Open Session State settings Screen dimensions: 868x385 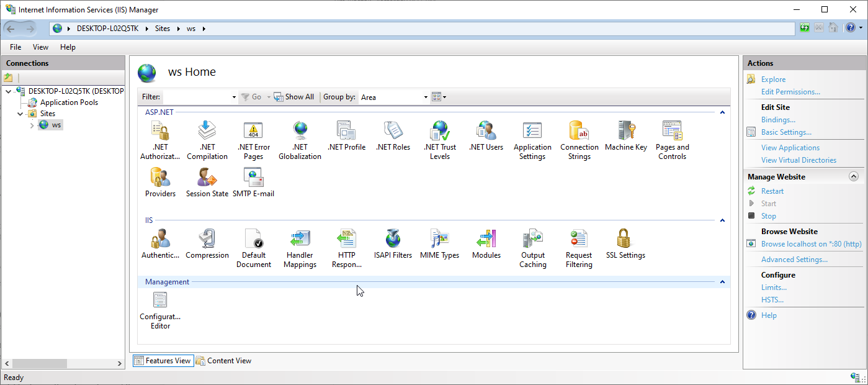coord(207,182)
